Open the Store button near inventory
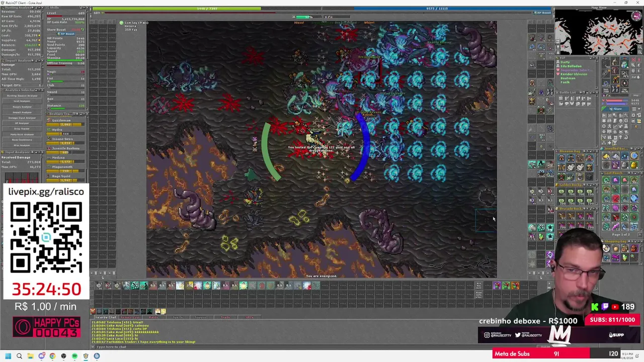The width and height of the screenshot is (644, 362). [616, 109]
